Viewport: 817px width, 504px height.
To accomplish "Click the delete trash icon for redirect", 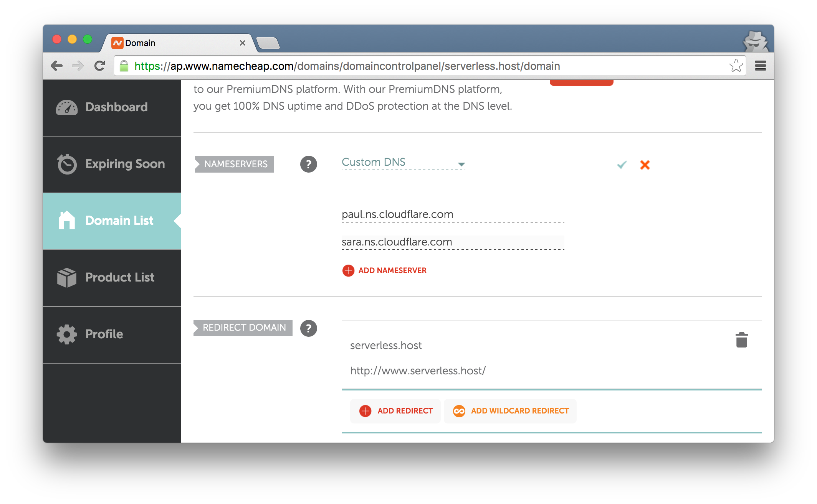I will 742,340.
